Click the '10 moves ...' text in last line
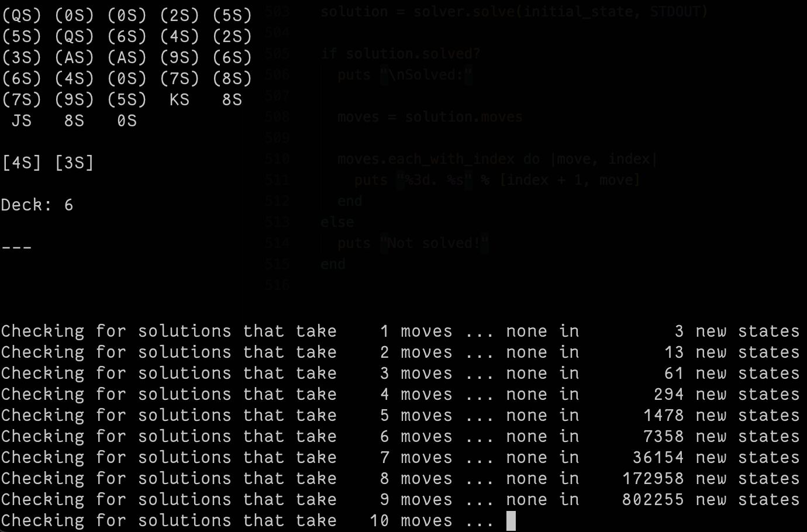Image resolution: width=807 pixels, height=532 pixels. [x=432, y=520]
